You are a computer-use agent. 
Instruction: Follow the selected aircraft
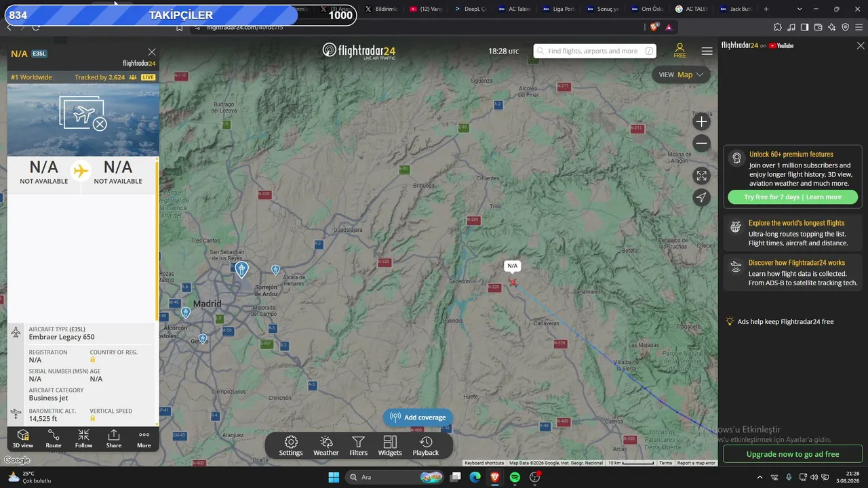click(83, 439)
